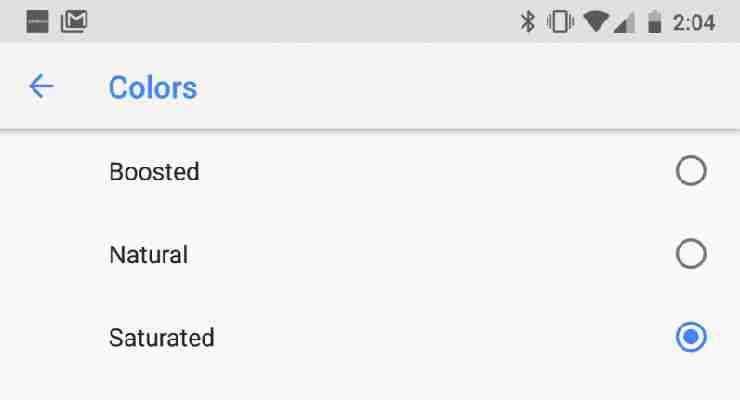The image size is (740, 400).
Task: Tap the Colors page title
Action: click(152, 88)
